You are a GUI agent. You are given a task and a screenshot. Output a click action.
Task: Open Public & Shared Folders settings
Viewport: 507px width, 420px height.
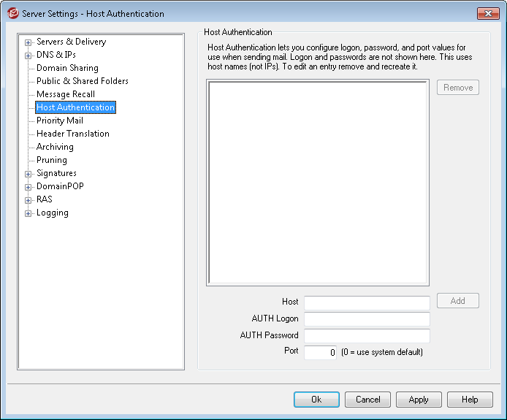click(x=82, y=81)
